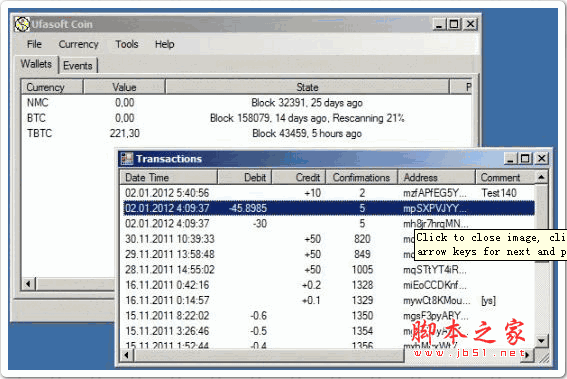Select the TBTC wallet row
This screenshot has height=379, width=567.
pos(246,133)
